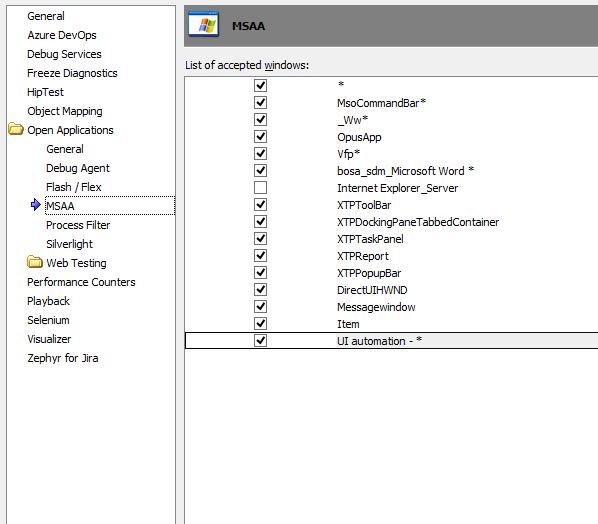
Task: Enable the Internet Explorer_Server checkbox
Action: tap(260, 188)
